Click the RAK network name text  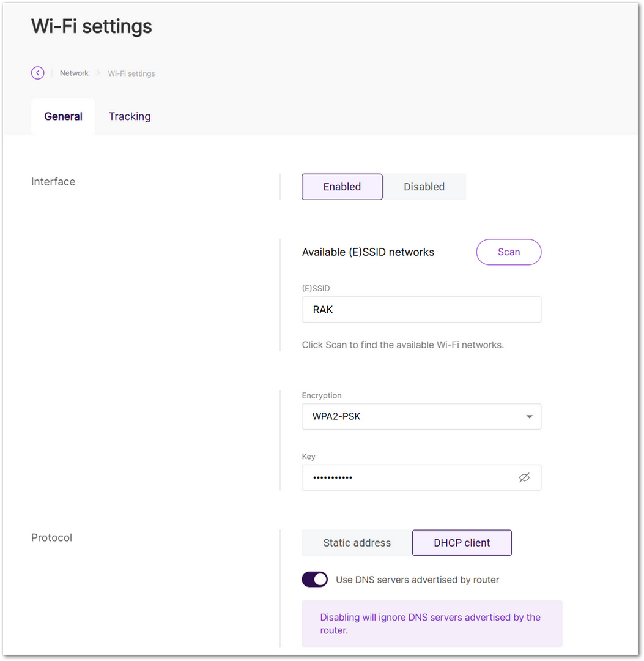[322, 309]
